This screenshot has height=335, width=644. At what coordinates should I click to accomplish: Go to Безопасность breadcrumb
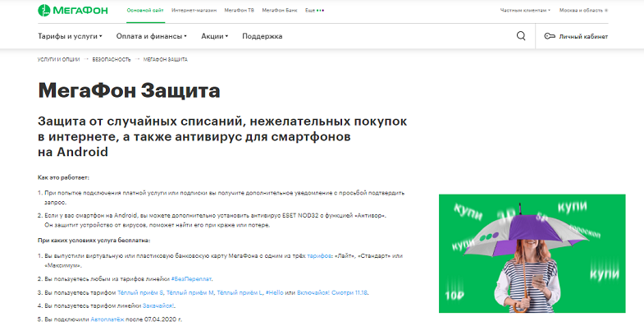(111, 60)
